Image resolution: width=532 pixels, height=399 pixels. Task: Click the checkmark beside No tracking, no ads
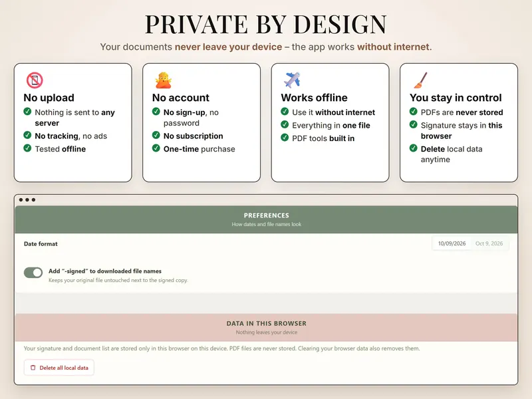[27, 135]
